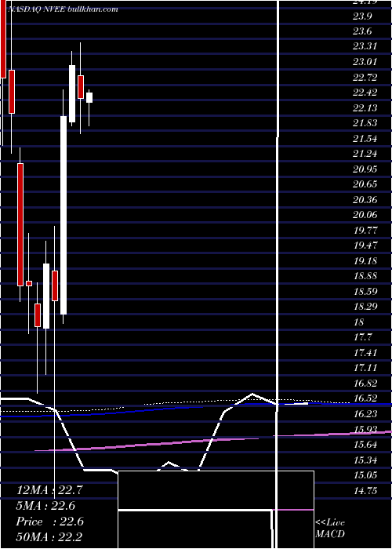Select the 20.95 axis value
This screenshot has width=392, height=549.
click(365, 169)
